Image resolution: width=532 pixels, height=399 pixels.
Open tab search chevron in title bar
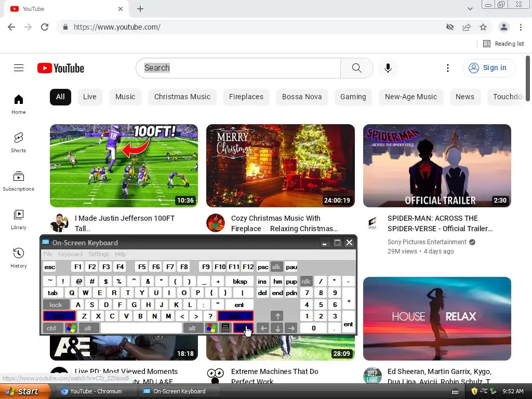(470, 9)
